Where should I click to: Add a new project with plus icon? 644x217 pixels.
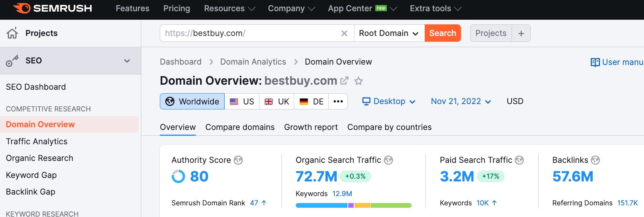point(521,33)
